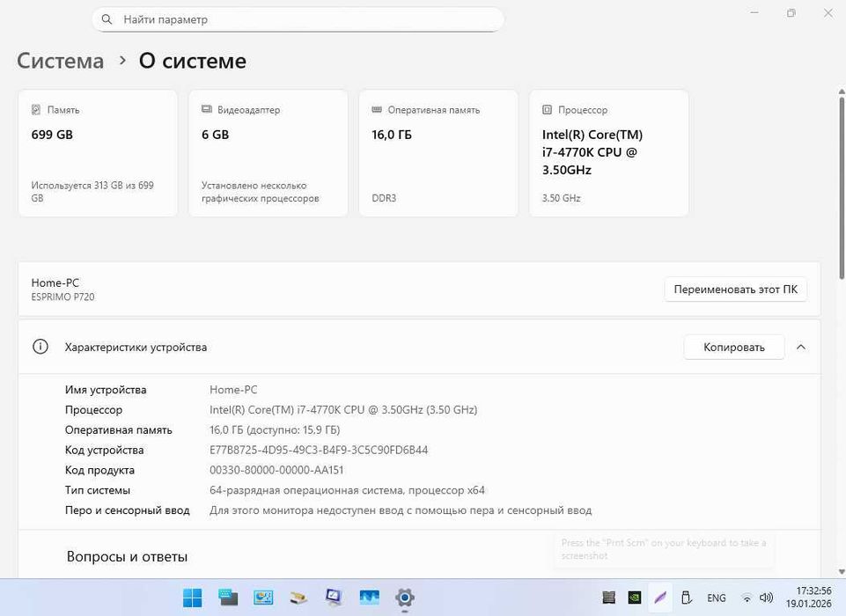Open the grid-like tray icon beside NVIDIA
Viewport: 846px width, 616px height.
608,598
